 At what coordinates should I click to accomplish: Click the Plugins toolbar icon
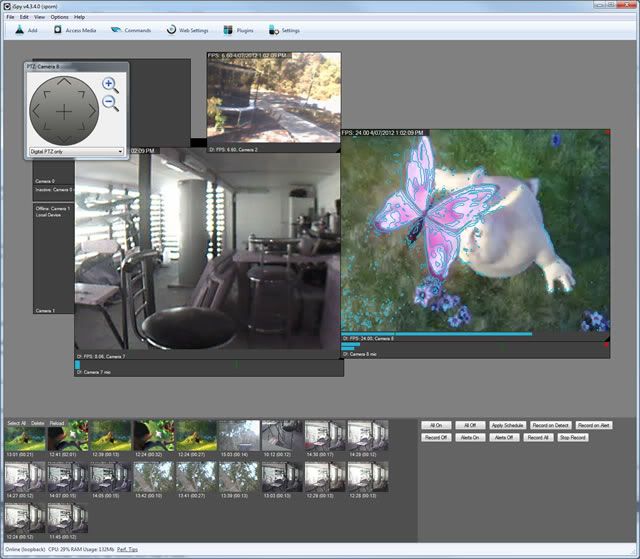[x=238, y=31]
